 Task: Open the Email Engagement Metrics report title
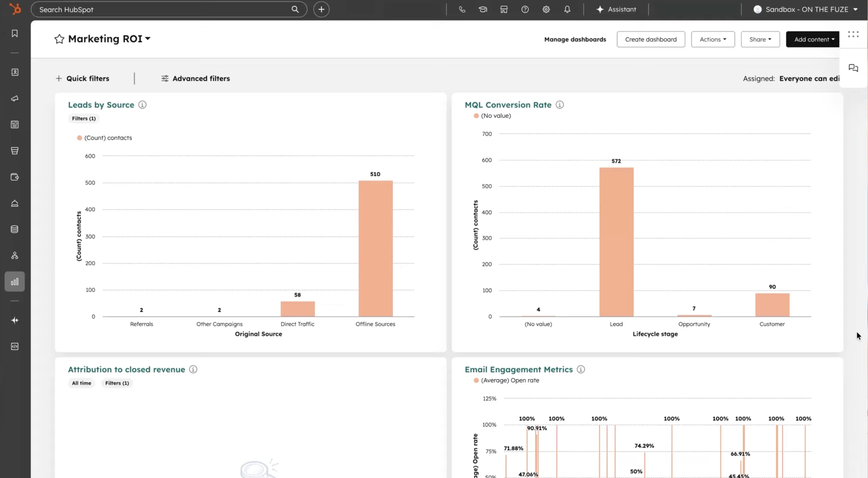519,370
